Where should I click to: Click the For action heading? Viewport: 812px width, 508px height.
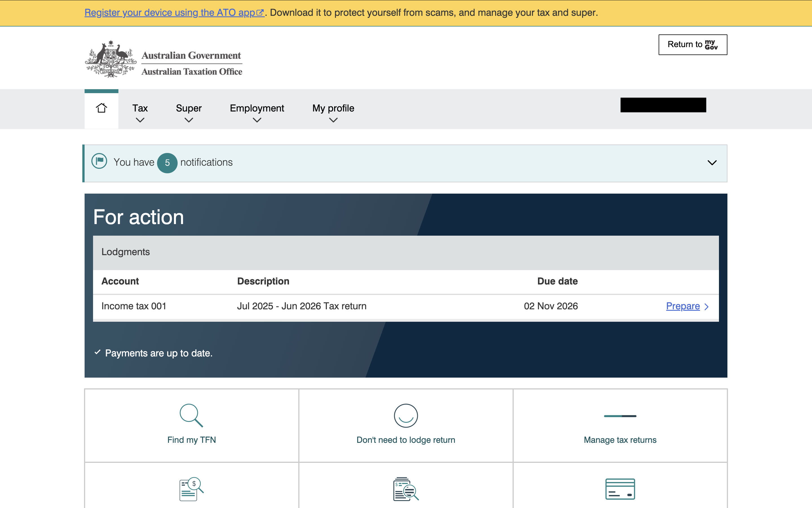(139, 217)
